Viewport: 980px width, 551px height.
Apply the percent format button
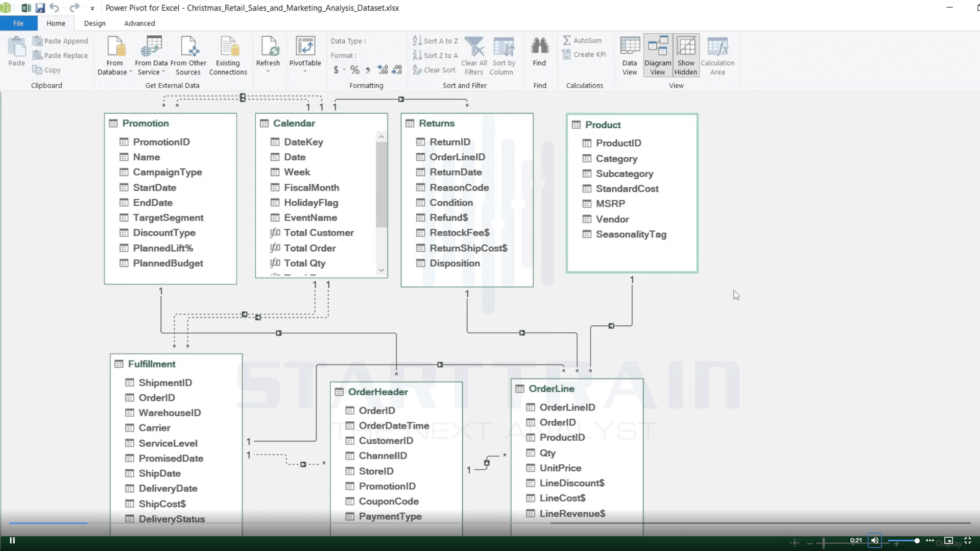(354, 70)
